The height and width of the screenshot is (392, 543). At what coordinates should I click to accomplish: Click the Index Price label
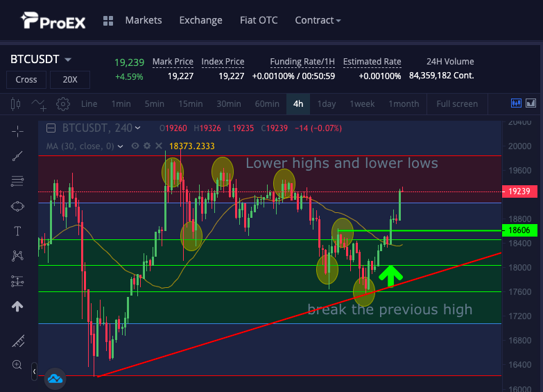pos(223,62)
